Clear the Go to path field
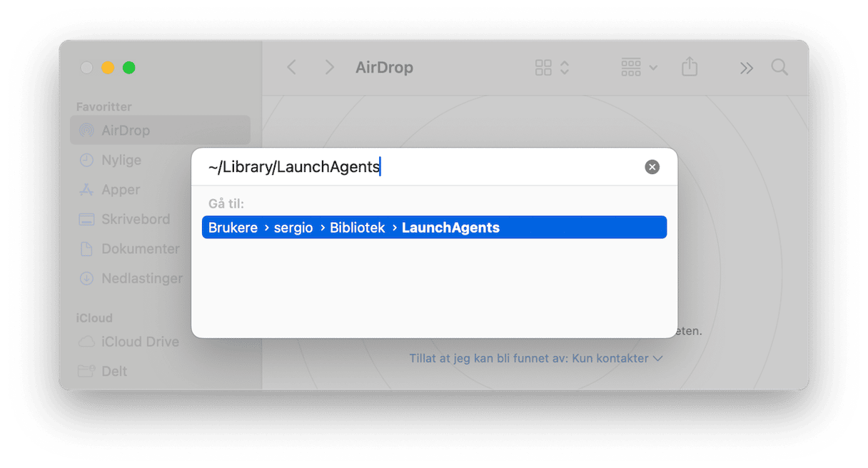868x468 pixels. click(652, 167)
